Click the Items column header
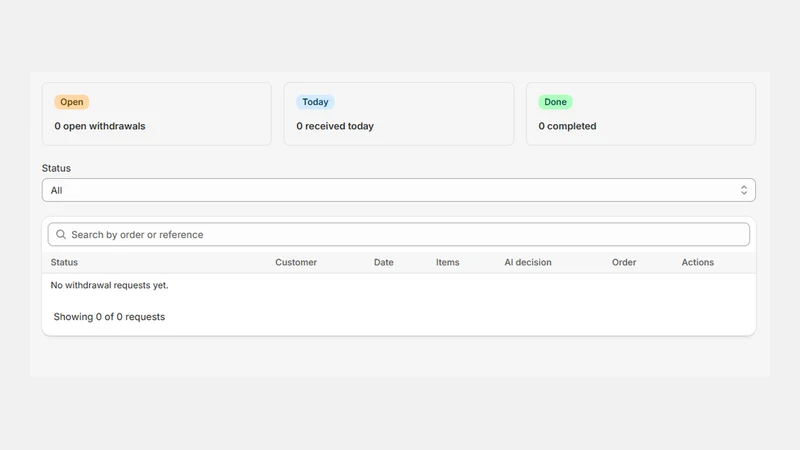 (447, 262)
